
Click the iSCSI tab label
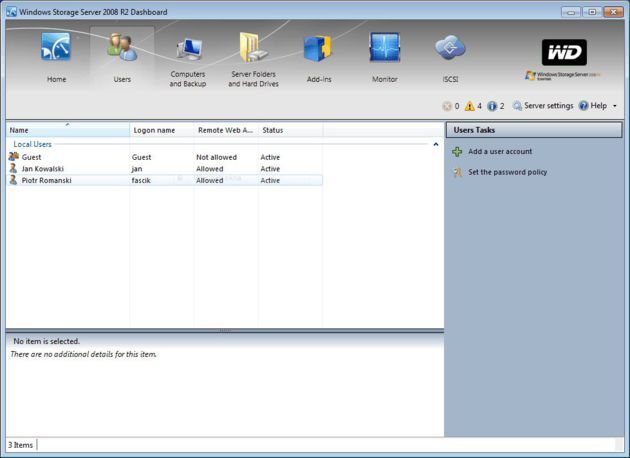450,79
